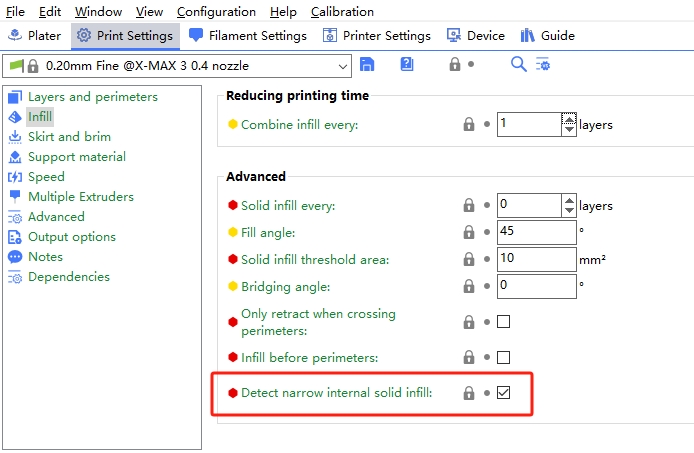Enable Only retract when crossing perimeters

click(x=504, y=322)
